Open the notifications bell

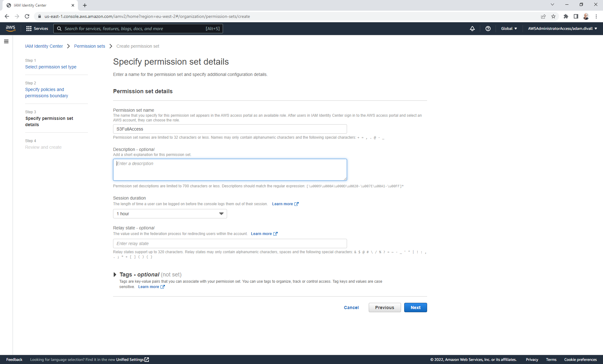[x=472, y=29]
